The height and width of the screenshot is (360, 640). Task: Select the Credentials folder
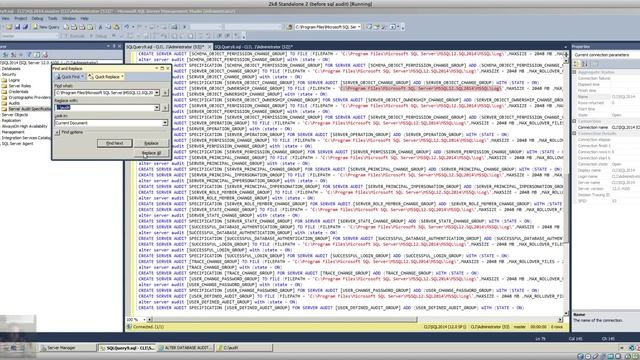(x=18, y=91)
